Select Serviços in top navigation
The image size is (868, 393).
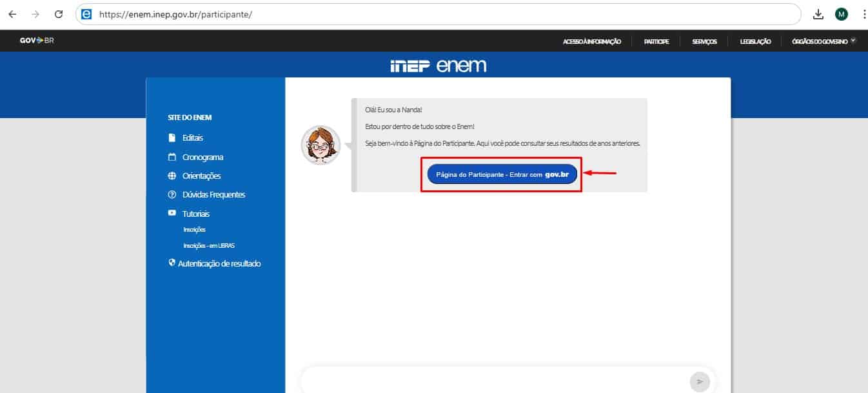pos(704,41)
